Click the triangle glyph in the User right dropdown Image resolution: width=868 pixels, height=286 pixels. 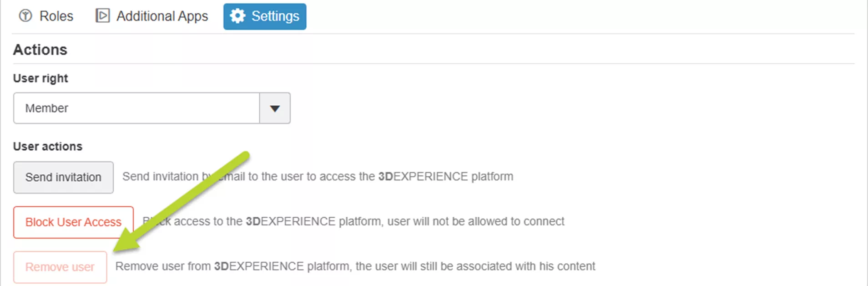274,108
